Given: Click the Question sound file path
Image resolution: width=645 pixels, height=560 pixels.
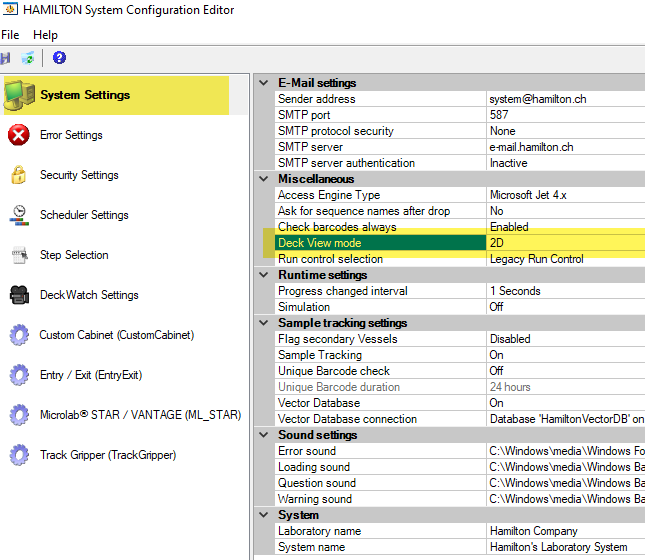Looking at the screenshot, I should (x=567, y=483).
